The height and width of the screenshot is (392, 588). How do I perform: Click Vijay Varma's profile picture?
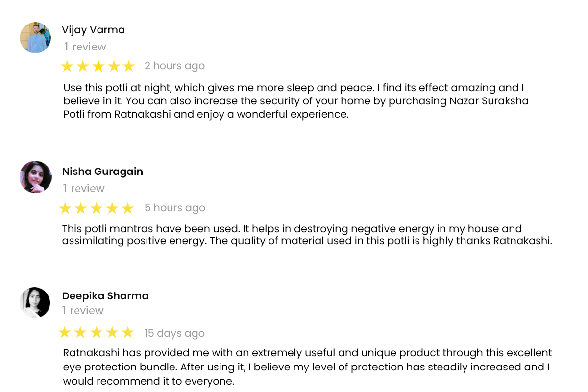pyautogui.click(x=35, y=37)
